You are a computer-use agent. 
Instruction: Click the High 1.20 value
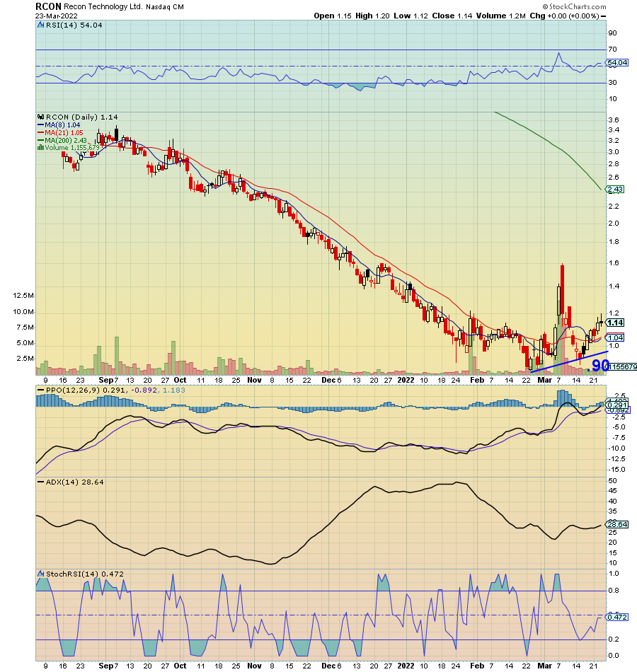click(372, 16)
